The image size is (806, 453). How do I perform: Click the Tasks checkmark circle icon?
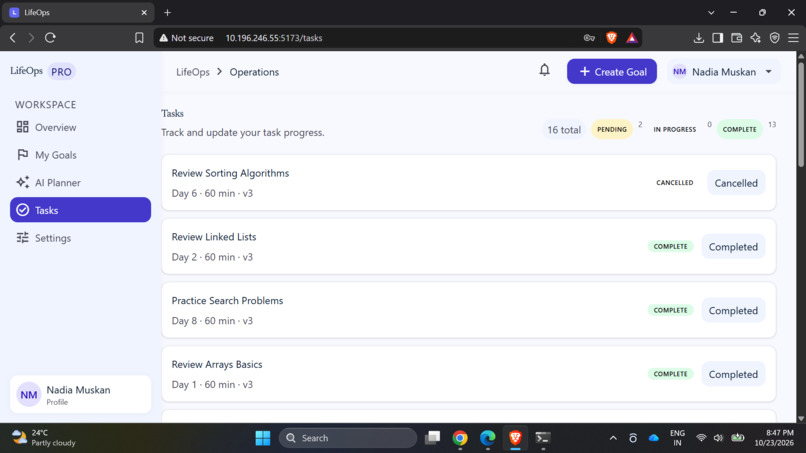coord(23,210)
